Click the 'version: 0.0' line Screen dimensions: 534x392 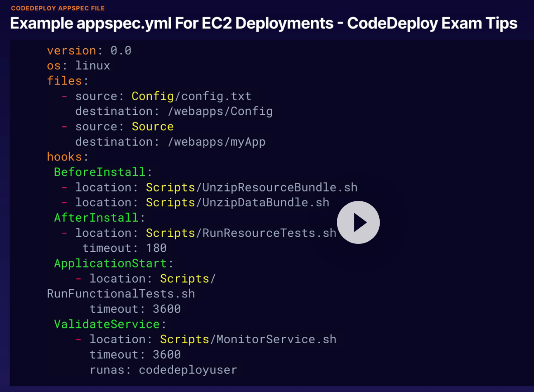click(89, 50)
